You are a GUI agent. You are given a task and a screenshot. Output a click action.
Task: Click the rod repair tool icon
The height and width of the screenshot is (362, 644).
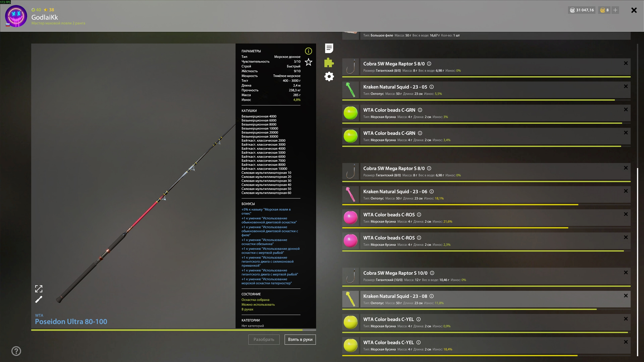point(39,299)
